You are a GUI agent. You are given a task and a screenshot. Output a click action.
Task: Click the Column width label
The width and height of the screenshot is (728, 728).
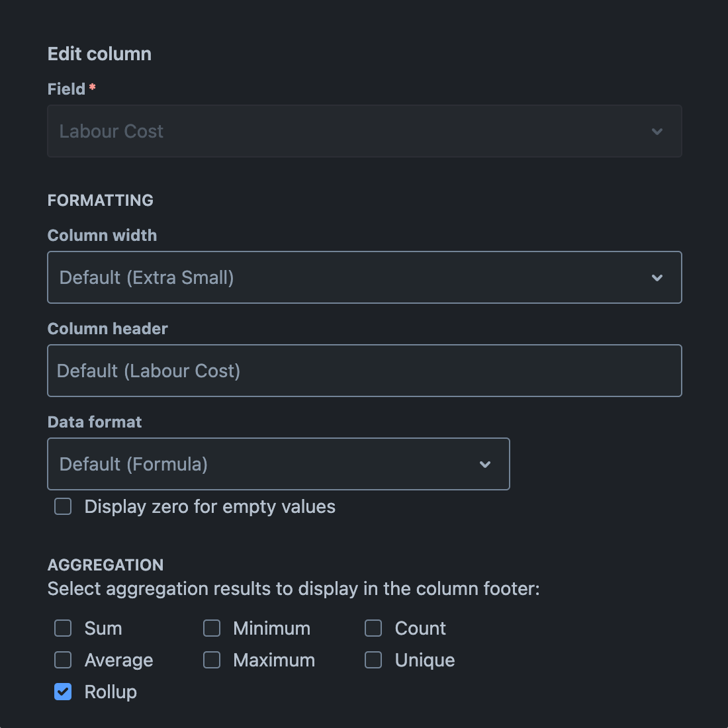tap(102, 236)
